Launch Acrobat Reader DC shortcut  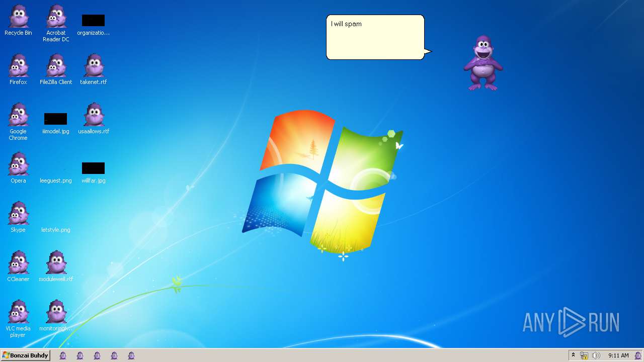(56, 24)
